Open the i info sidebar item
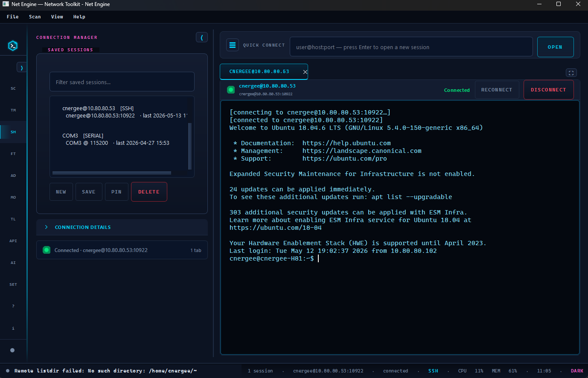The width and height of the screenshot is (588, 378). (13, 328)
